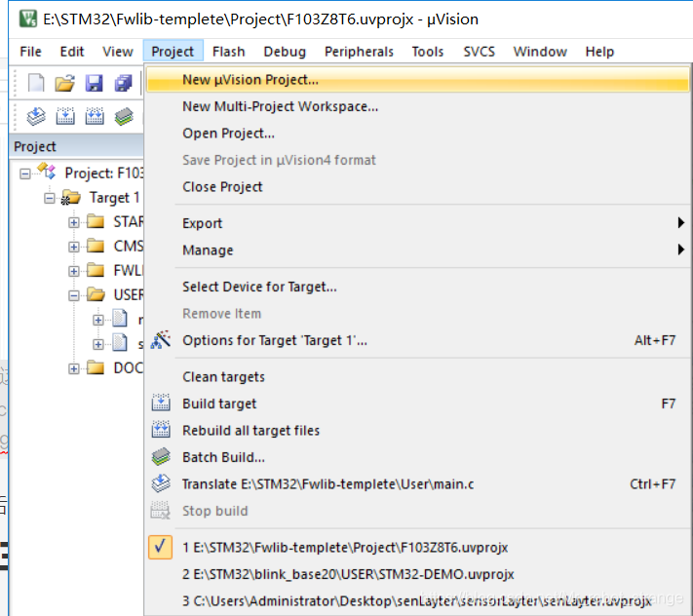The image size is (693, 616).
Task: Click the Options for Target wand icon
Action: tap(161, 340)
